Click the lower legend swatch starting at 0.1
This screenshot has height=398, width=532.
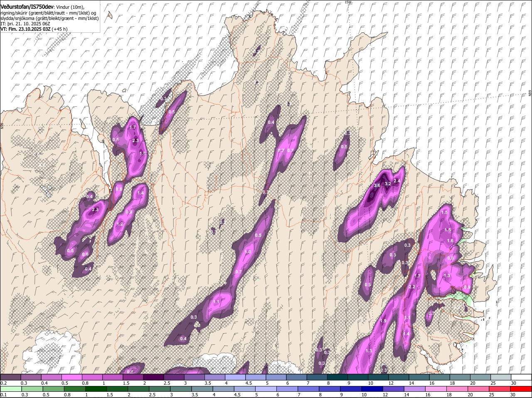(x=11, y=389)
